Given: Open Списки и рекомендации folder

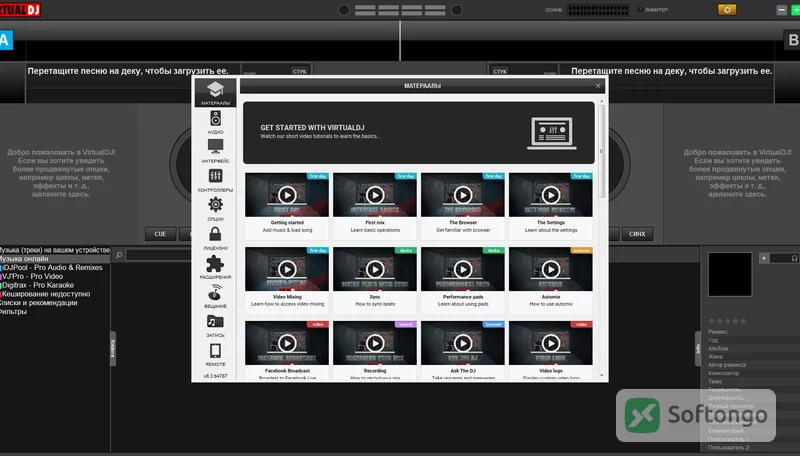Looking at the screenshot, I should point(39,302).
